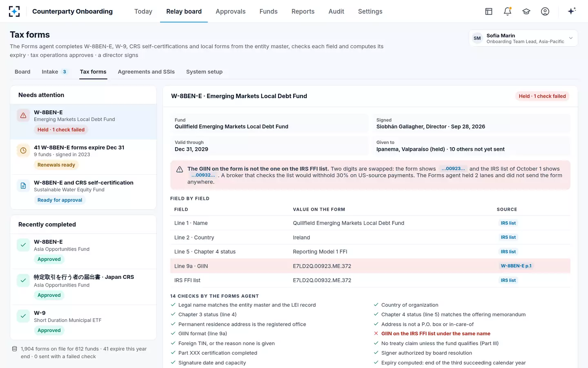Click the clock icon for expiring forms

coord(23,150)
